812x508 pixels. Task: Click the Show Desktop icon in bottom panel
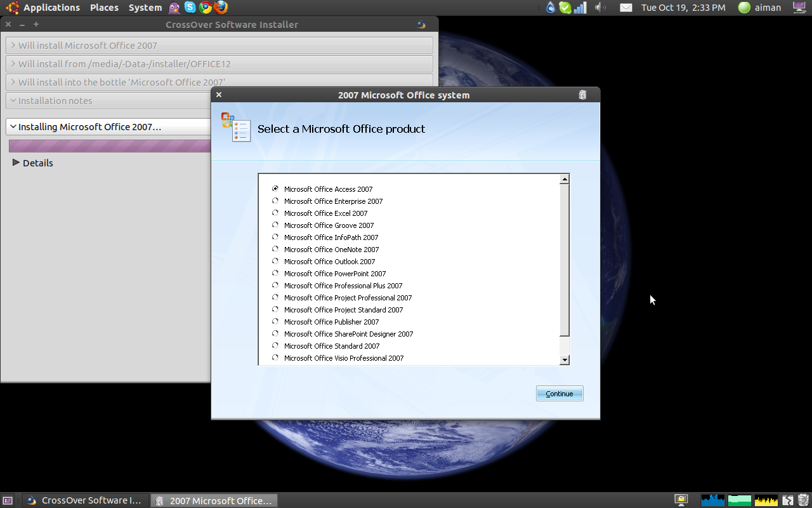point(8,500)
